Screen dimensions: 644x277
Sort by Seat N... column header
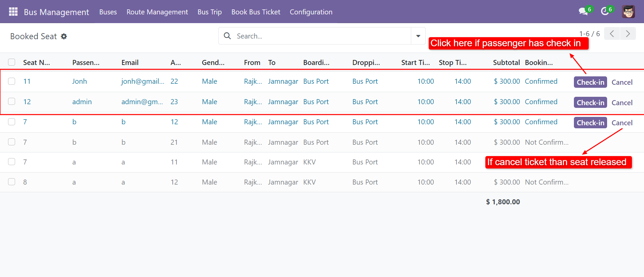37,63
